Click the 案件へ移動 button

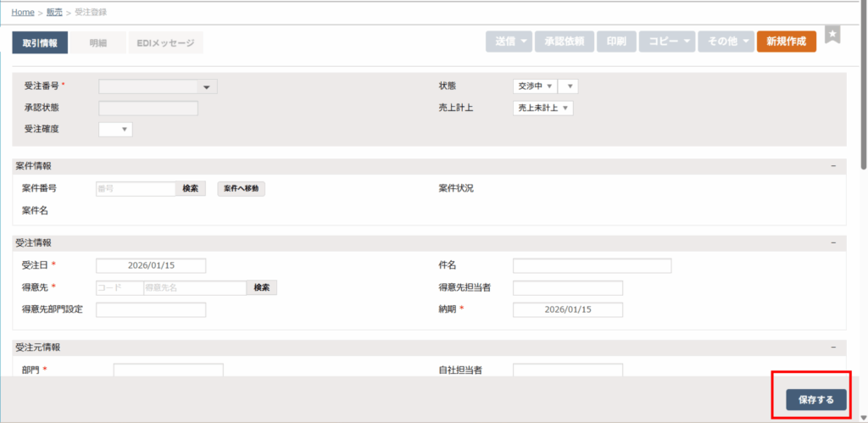pos(241,189)
